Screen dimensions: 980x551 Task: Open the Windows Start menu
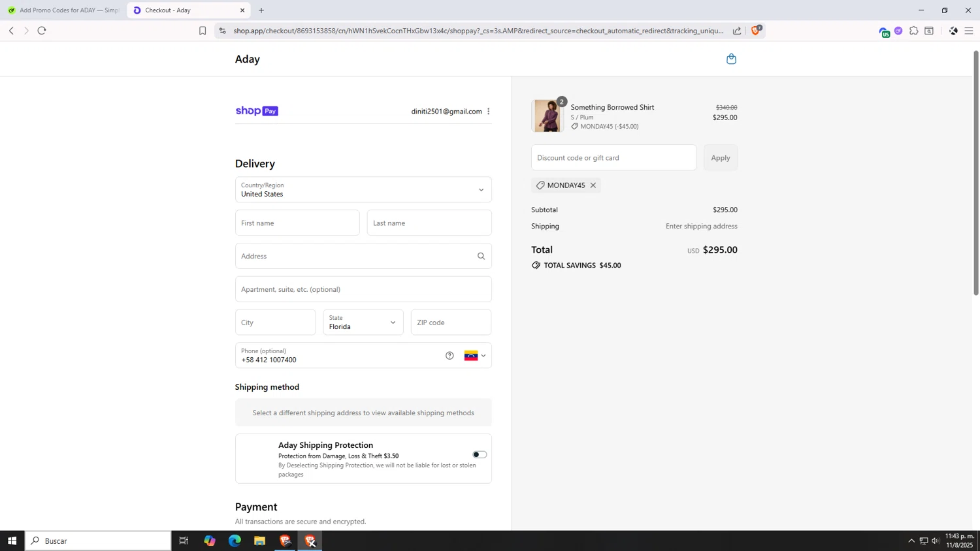12,541
